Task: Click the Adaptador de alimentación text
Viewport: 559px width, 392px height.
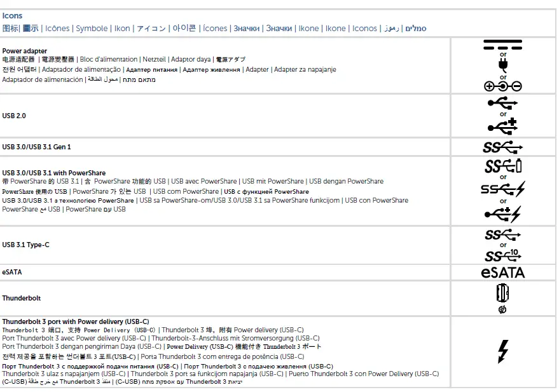Action: click(43, 80)
